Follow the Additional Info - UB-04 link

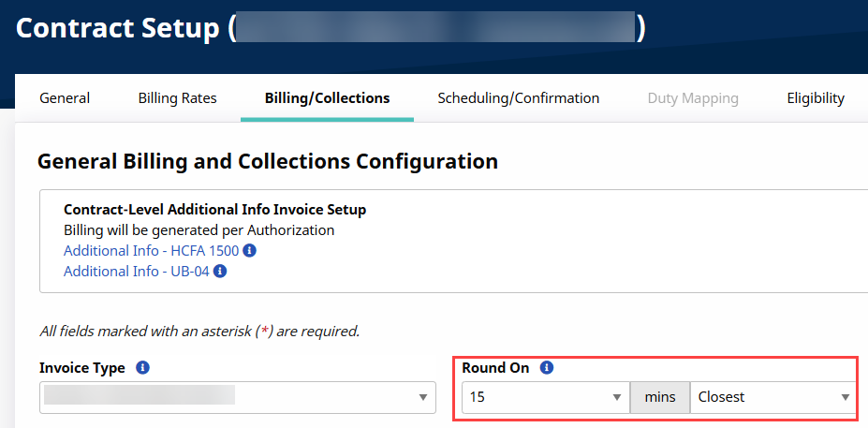[x=136, y=272]
